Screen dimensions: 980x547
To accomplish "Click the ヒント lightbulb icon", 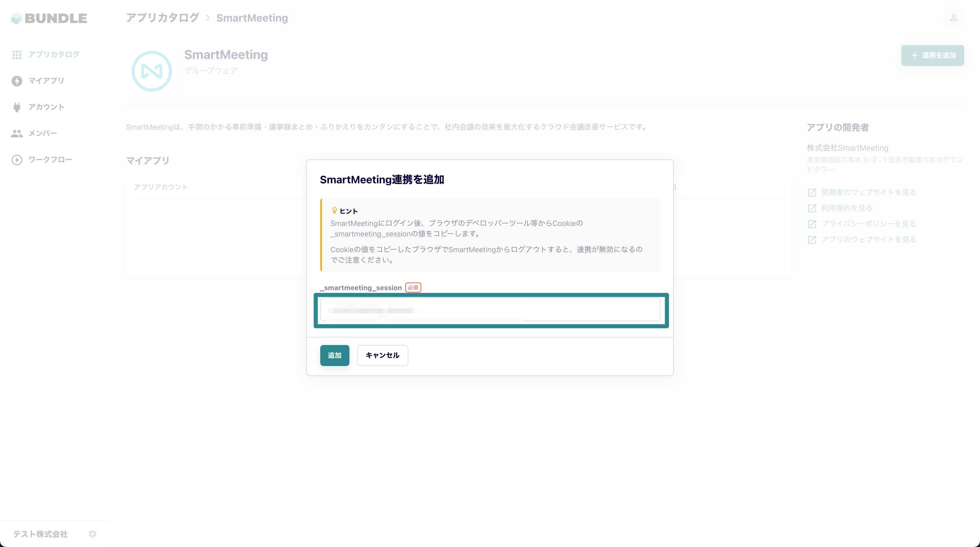I will coord(335,210).
